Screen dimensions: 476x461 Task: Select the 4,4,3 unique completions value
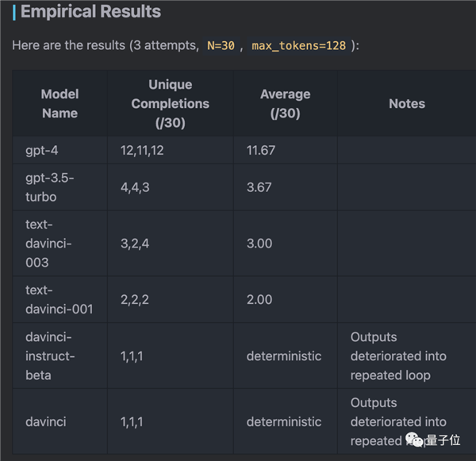pyautogui.click(x=134, y=186)
